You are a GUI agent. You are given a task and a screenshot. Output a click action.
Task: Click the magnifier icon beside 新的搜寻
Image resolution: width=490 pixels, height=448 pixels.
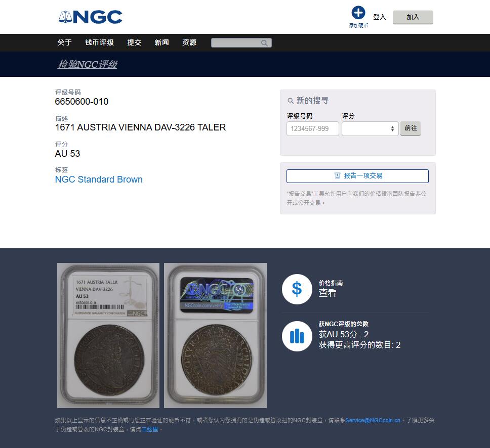tap(291, 101)
